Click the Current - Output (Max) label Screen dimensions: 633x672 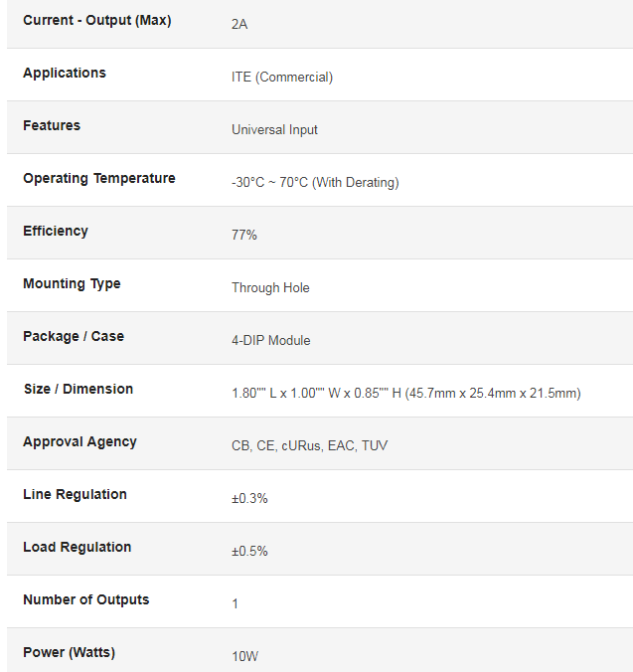tap(97, 20)
